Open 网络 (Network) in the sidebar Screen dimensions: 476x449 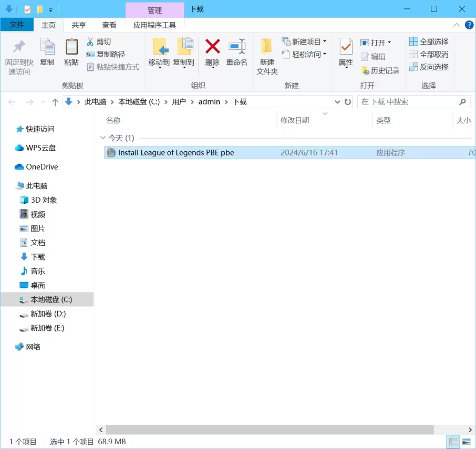coord(28,347)
